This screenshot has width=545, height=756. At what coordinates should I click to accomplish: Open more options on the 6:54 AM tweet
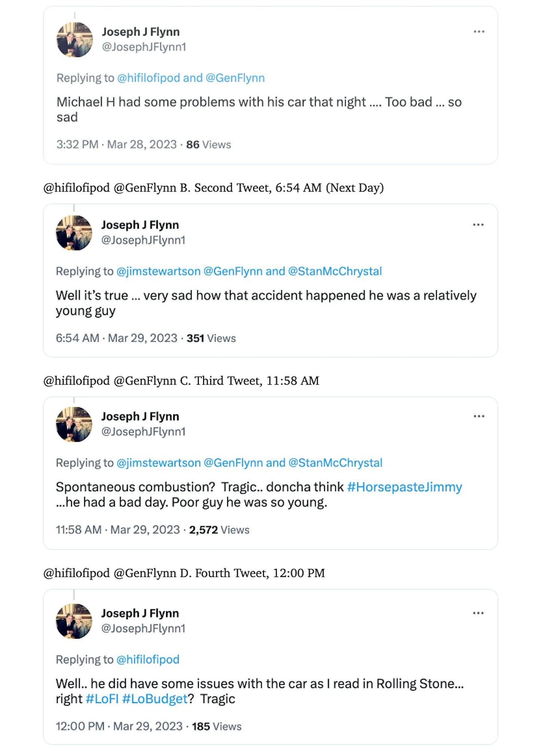[478, 225]
